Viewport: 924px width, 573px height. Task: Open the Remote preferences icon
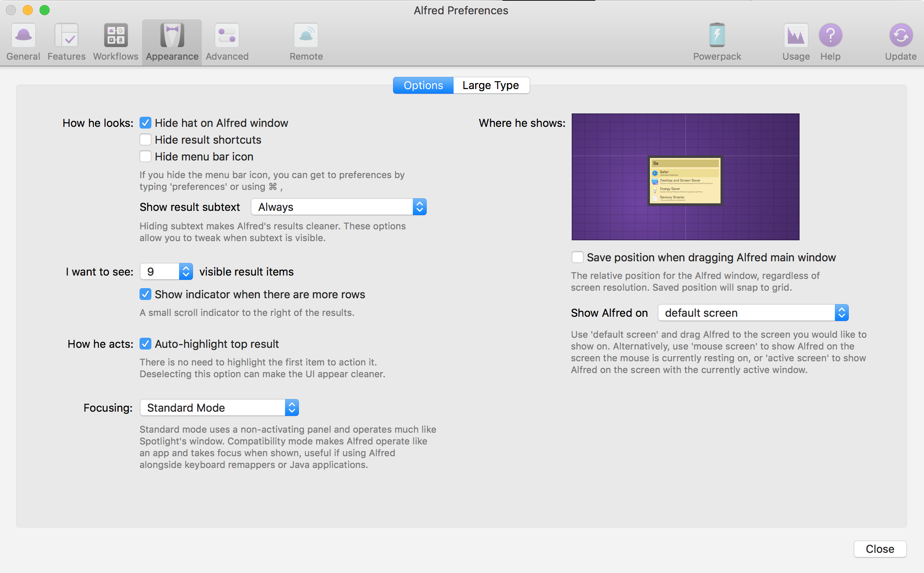tap(306, 36)
